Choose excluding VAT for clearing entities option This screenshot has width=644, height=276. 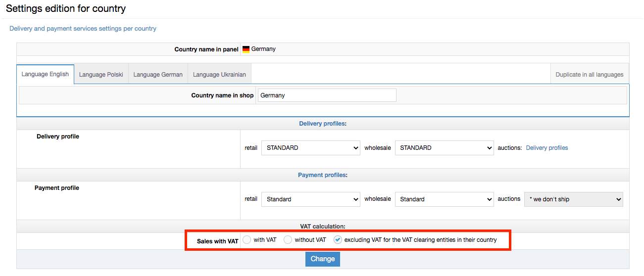[338, 240]
